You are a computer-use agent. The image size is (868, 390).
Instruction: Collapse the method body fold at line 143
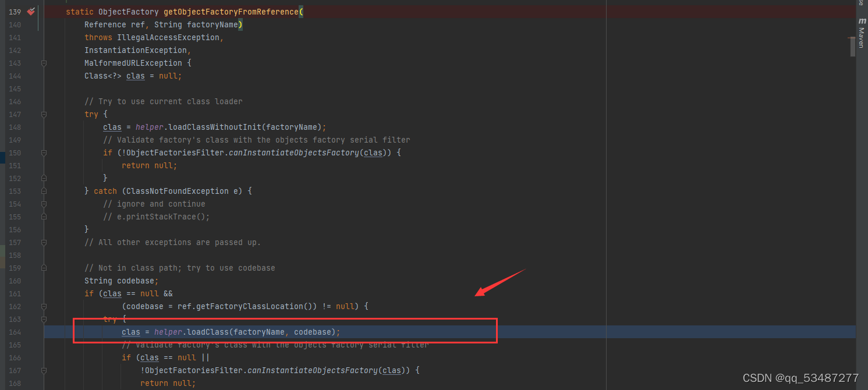tap(44, 63)
